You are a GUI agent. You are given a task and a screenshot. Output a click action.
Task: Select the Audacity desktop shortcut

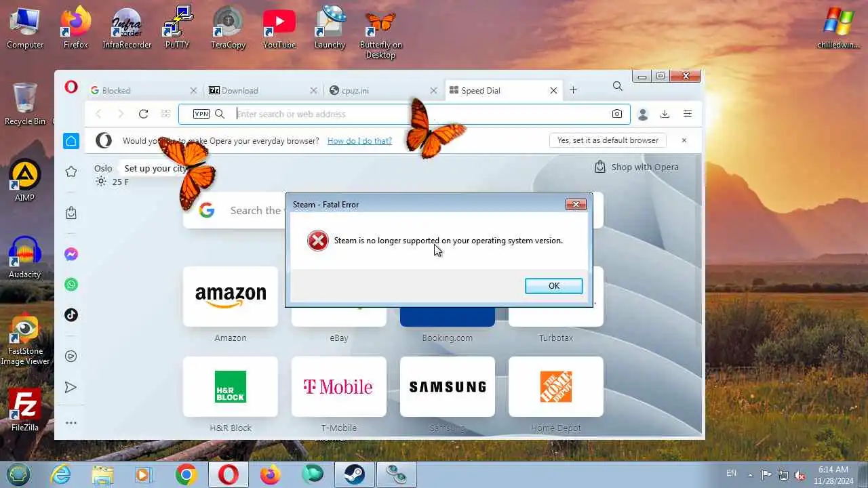[x=25, y=258]
